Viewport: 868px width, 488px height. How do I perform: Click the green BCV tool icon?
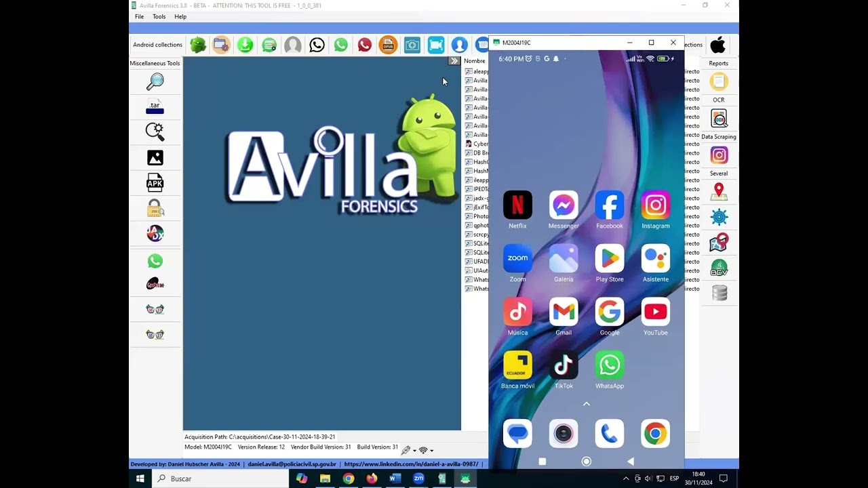click(x=719, y=268)
